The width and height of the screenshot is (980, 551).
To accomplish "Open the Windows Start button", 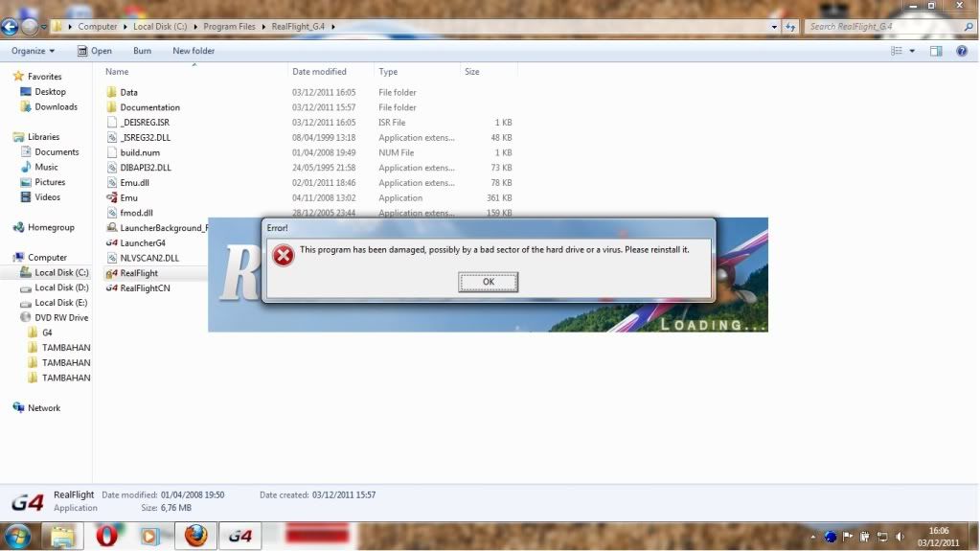I will [17, 536].
